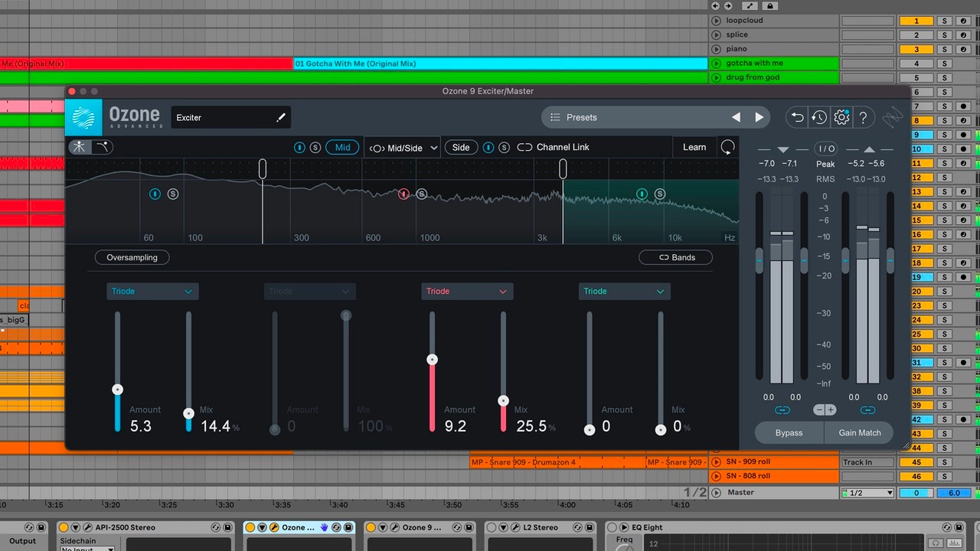Toggle bypass of the red mid band
The height and width of the screenshot is (551, 980).
click(403, 194)
